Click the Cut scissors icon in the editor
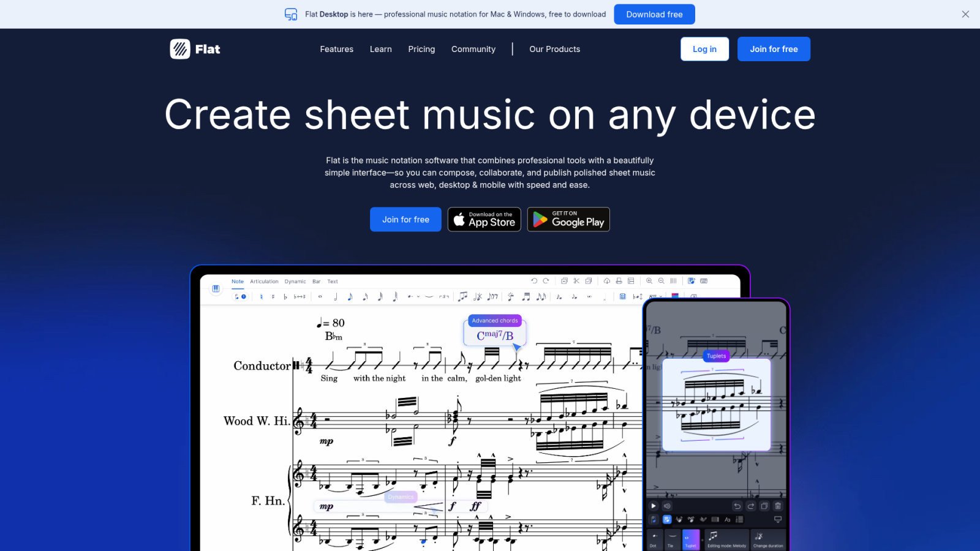Screen dimensions: 980x551 coord(576,281)
